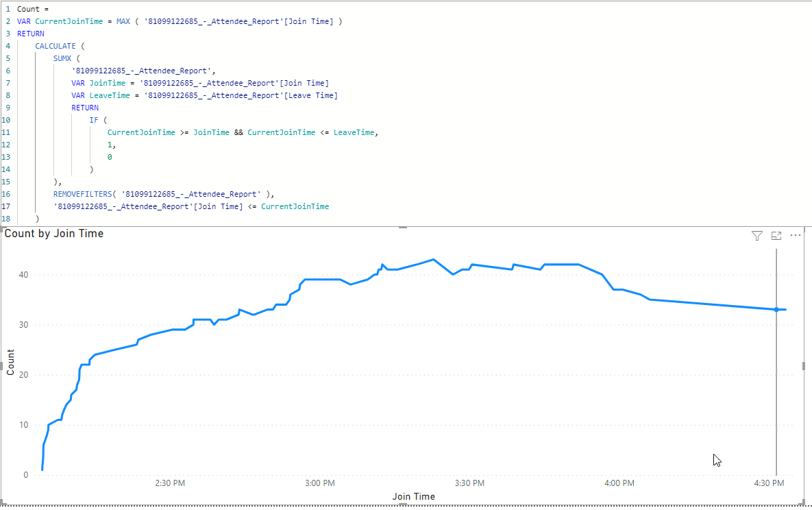The height and width of the screenshot is (510, 812).
Task: Open the chart's filter icon
Action: [756, 236]
